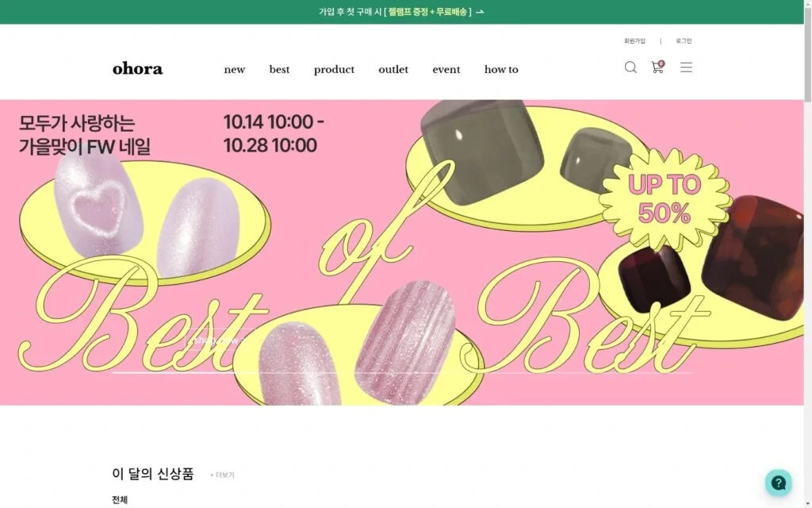The width and height of the screenshot is (812, 508).
Task: Click the green promo banner text
Action: [395, 12]
